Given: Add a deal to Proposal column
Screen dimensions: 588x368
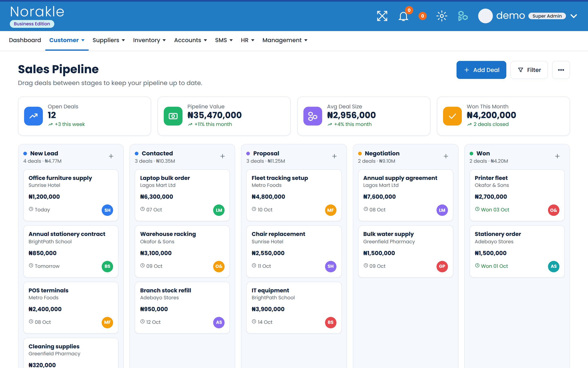Looking at the screenshot, I should pos(334,156).
